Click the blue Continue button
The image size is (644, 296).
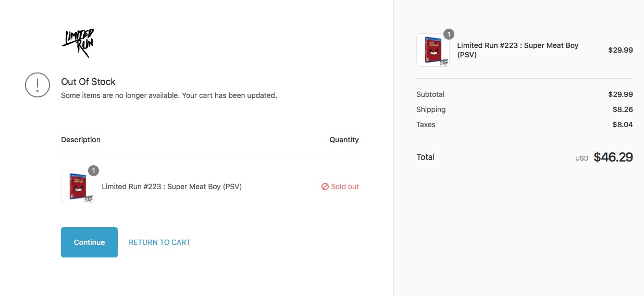89,242
